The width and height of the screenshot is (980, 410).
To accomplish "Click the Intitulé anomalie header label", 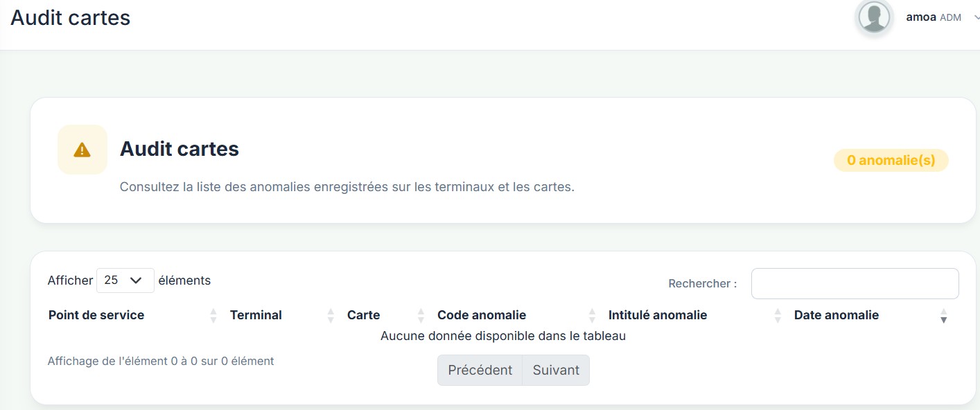I will point(658,315).
